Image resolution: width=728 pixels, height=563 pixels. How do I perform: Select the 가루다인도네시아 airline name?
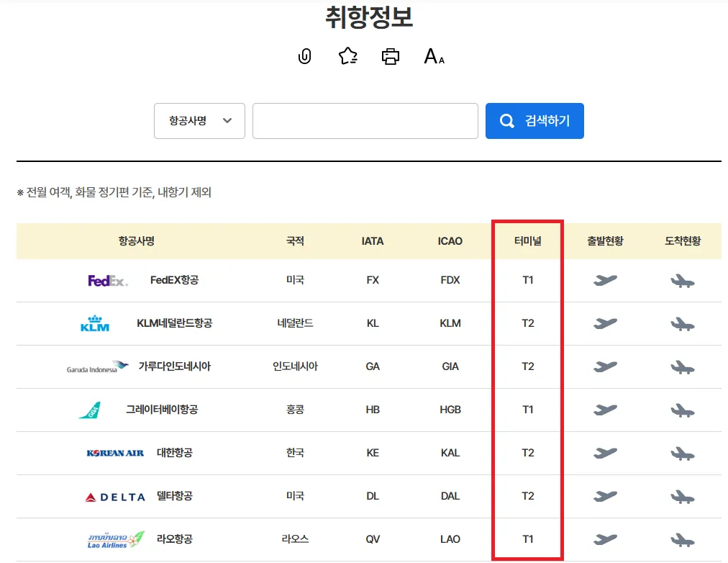click(x=175, y=366)
